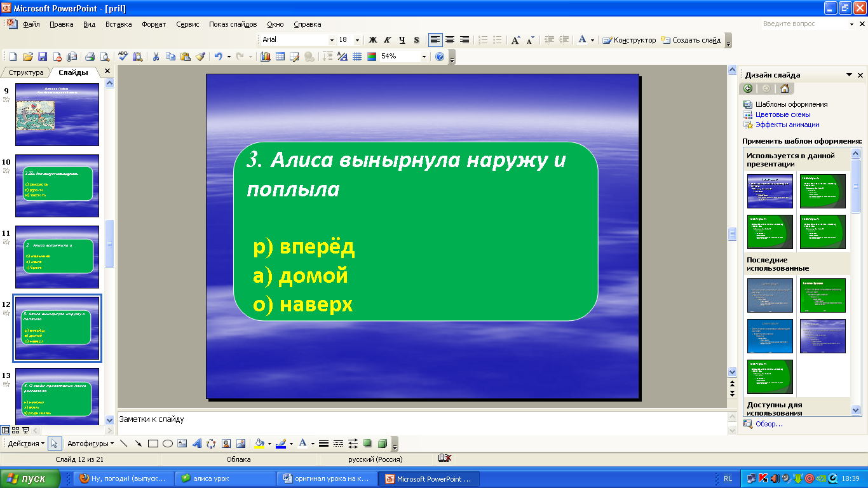
Task: Open the Автофигуры shapes menu
Action: [90, 444]
